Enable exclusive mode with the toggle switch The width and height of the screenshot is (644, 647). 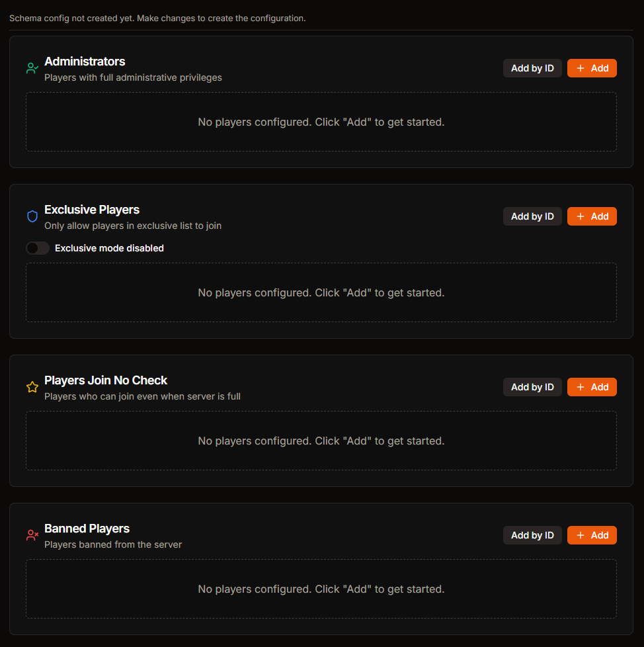(37, 247)
